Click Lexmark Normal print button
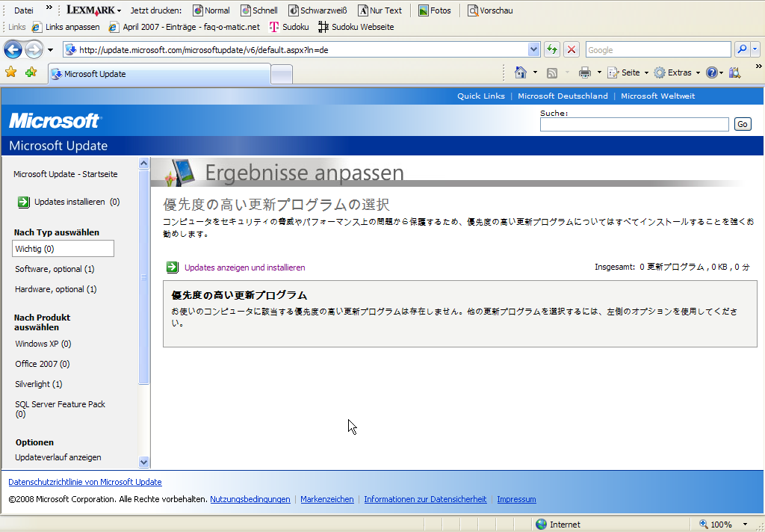This screenshot has width=765, height=532. coord(211,10)
